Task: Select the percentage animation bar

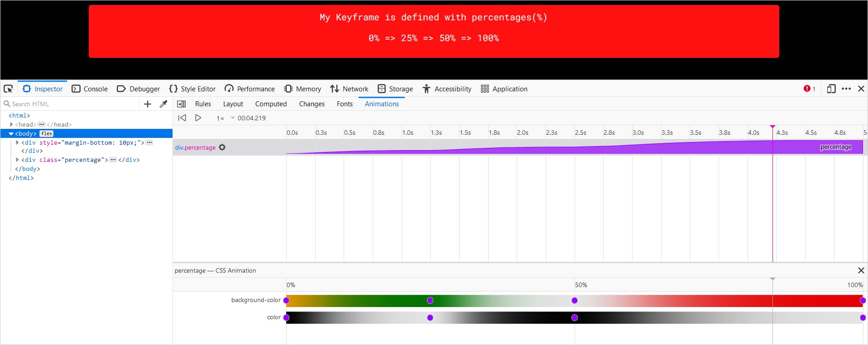Action: click(x=575, y=147)
